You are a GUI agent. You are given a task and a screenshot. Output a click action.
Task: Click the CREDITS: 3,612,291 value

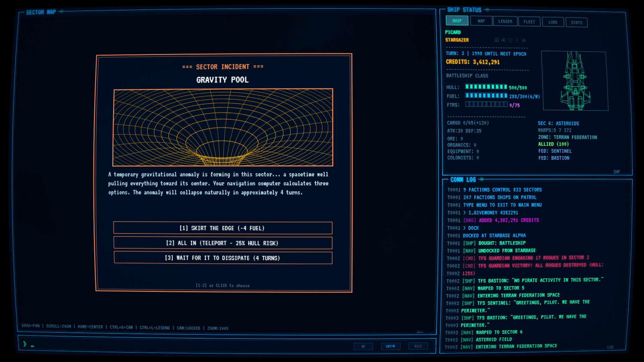pyautogui.click(x=473, y=62)
